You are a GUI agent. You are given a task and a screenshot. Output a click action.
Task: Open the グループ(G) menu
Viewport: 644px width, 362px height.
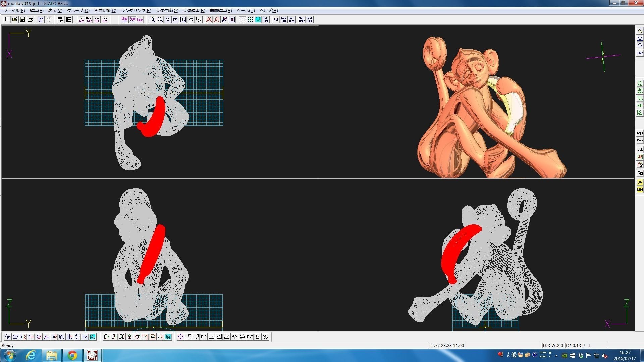(78, 11)
